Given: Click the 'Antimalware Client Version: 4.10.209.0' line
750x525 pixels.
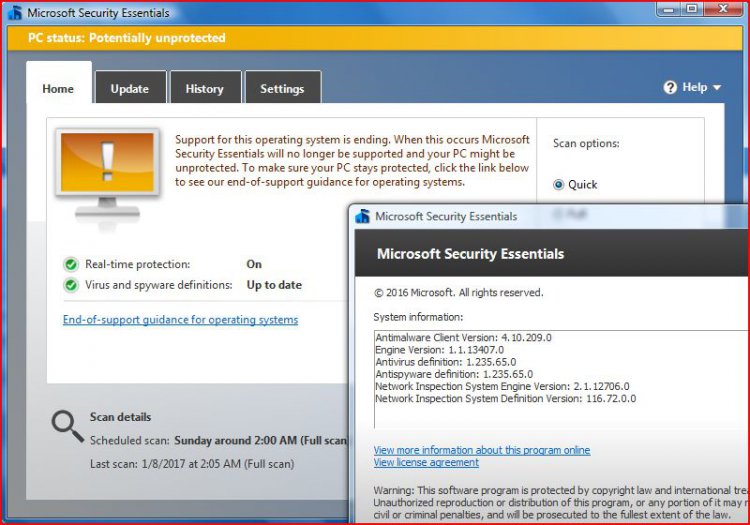Looking at the screenshot, I should (463, 338).
